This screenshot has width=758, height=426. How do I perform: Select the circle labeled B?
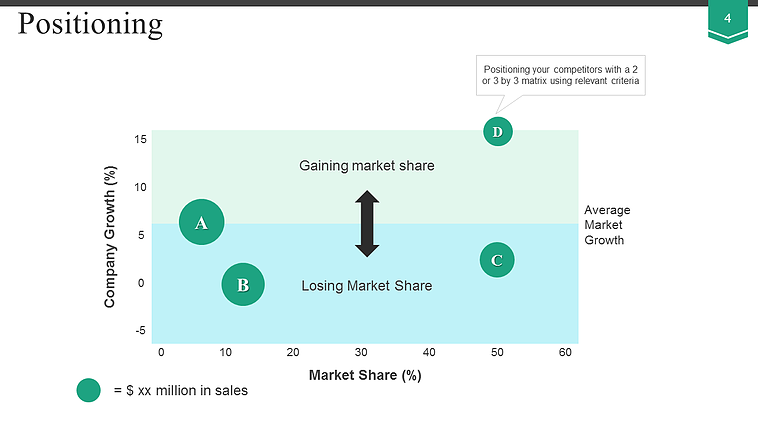pos(243,284)
